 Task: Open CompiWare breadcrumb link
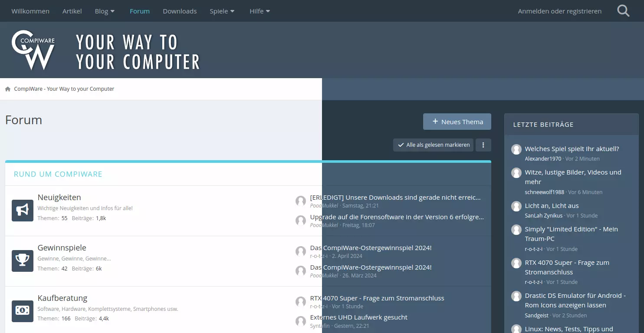pyautogui.click(x=64, y=89)
